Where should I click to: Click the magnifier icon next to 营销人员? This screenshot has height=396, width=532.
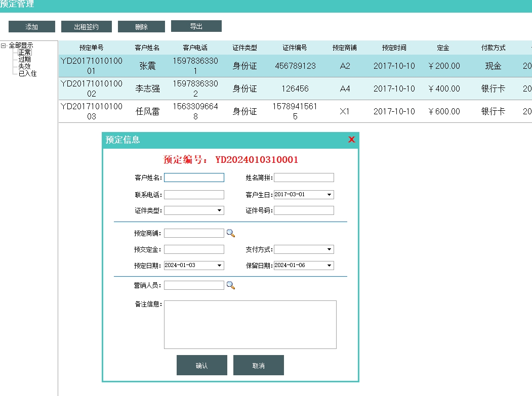(x=231, y=285)
